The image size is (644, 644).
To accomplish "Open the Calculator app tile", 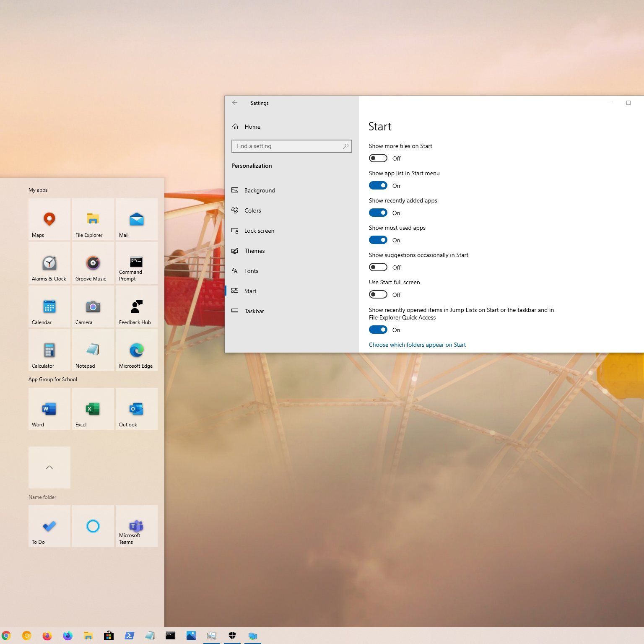I will pos(49,350).
